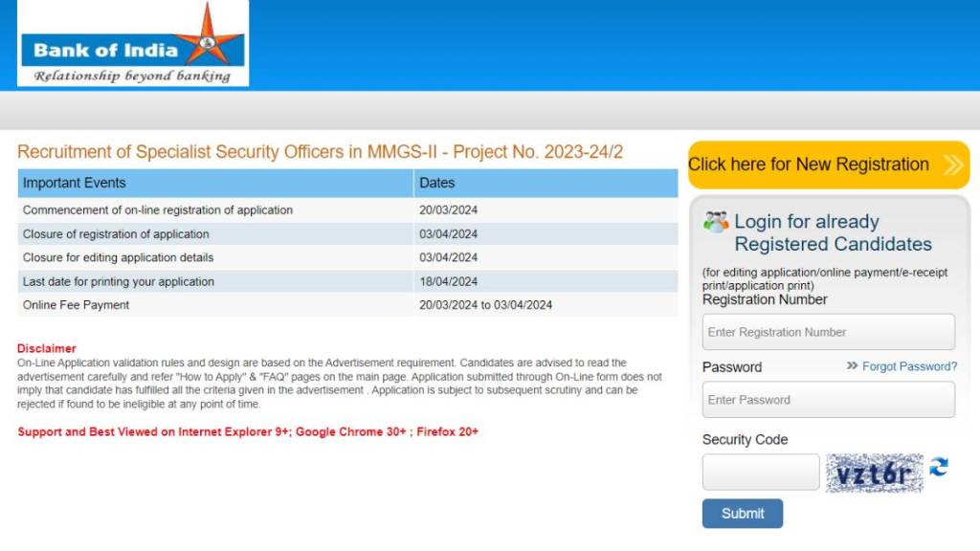
Task: Click the registered candidates people icon
Action: tap(716, 222)
